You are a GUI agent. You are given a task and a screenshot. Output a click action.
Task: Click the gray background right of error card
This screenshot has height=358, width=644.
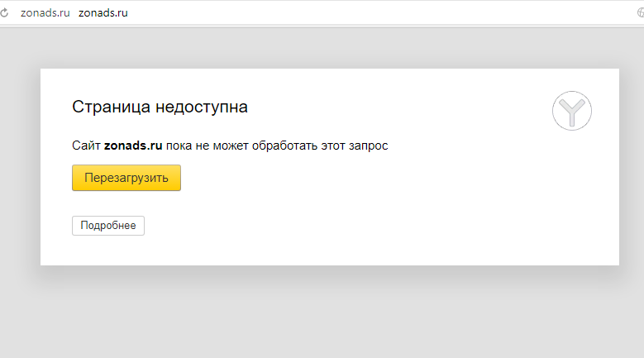pyautogui.click(x=632, y=165)
